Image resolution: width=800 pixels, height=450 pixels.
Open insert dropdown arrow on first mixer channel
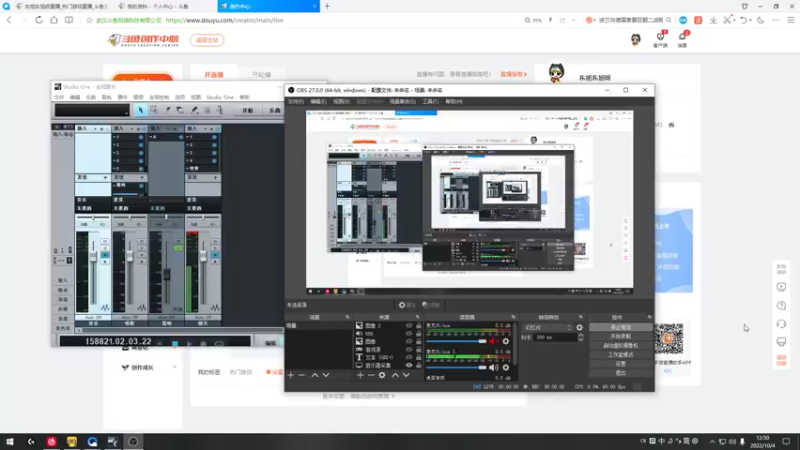coord(95,129)
